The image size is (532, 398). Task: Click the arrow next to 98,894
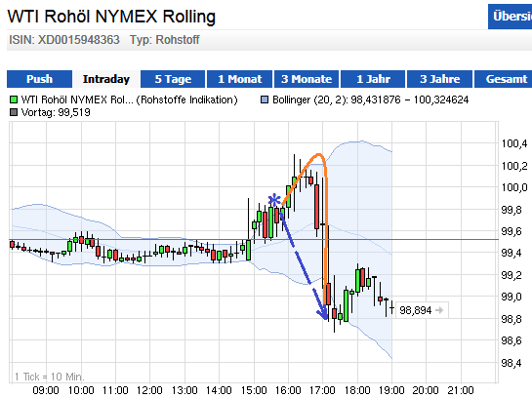(x=439, y=310)
